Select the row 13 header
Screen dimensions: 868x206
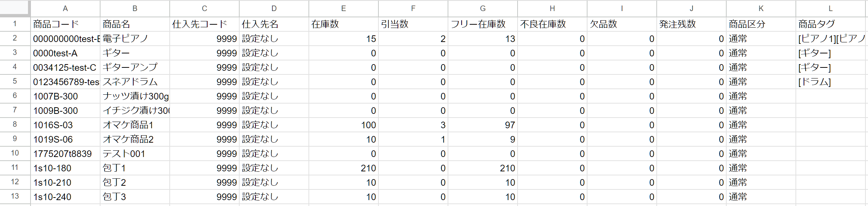[x=15, y=196]
